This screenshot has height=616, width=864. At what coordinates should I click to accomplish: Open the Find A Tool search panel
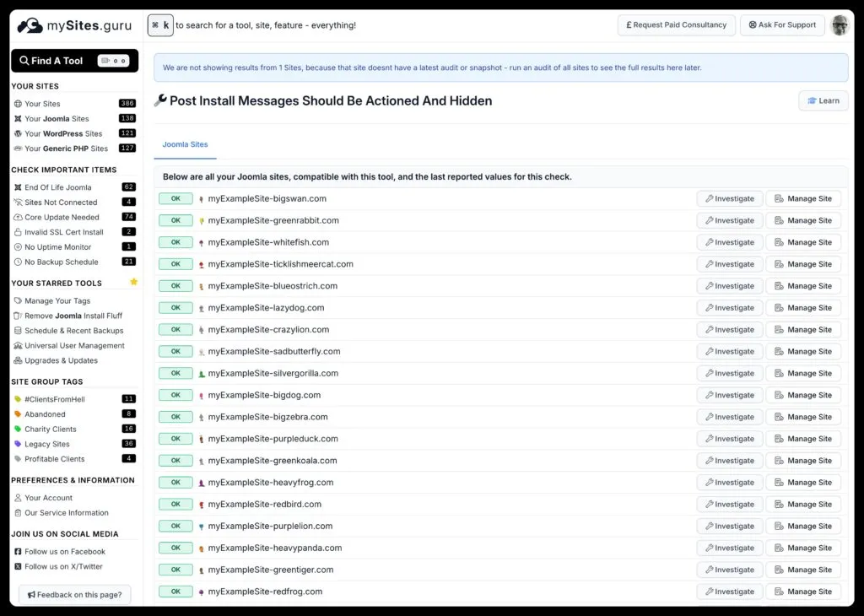(x=73, y=61)
